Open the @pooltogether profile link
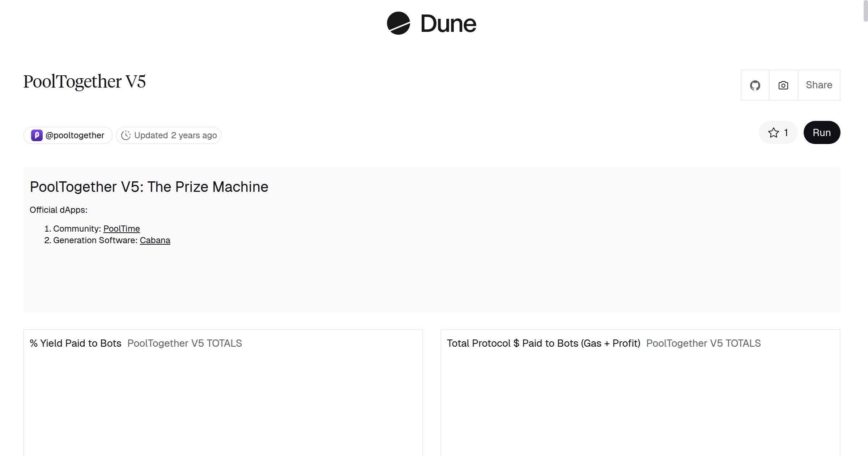868x456 pixels. (75, 135)
